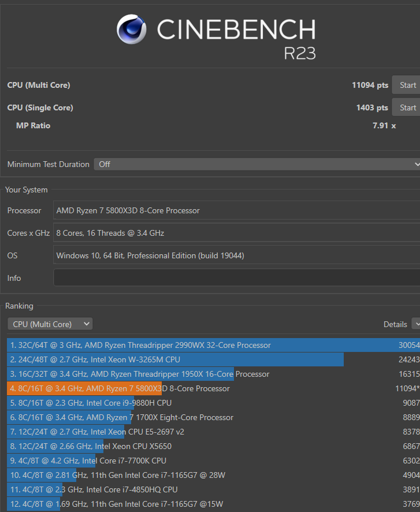
Task: Click the score 30054 in ranking list
Action: pos(409,345)
